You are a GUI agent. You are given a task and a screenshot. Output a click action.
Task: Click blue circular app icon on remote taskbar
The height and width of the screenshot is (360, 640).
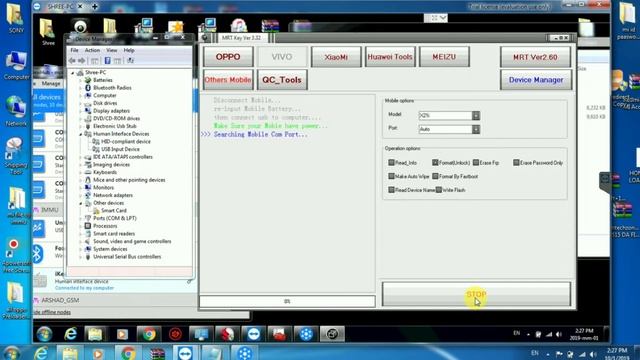pos(306,334)
